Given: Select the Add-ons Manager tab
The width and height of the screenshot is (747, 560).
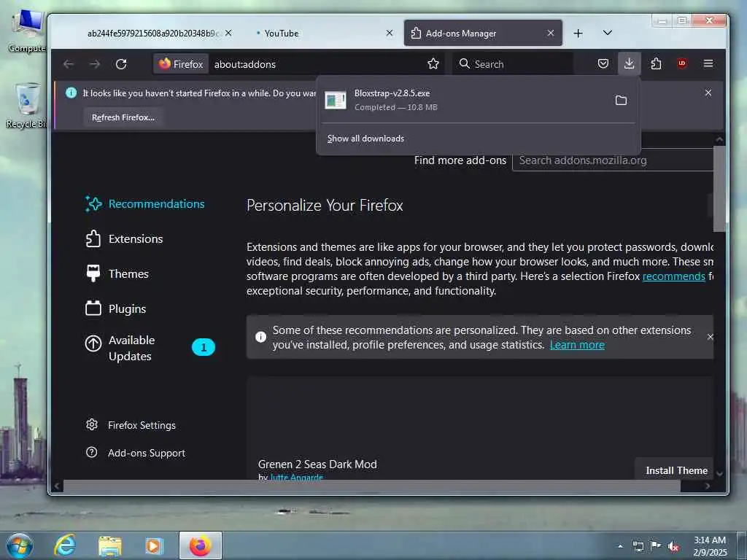Looking at the screenshot, I should (x=483, y=33).
